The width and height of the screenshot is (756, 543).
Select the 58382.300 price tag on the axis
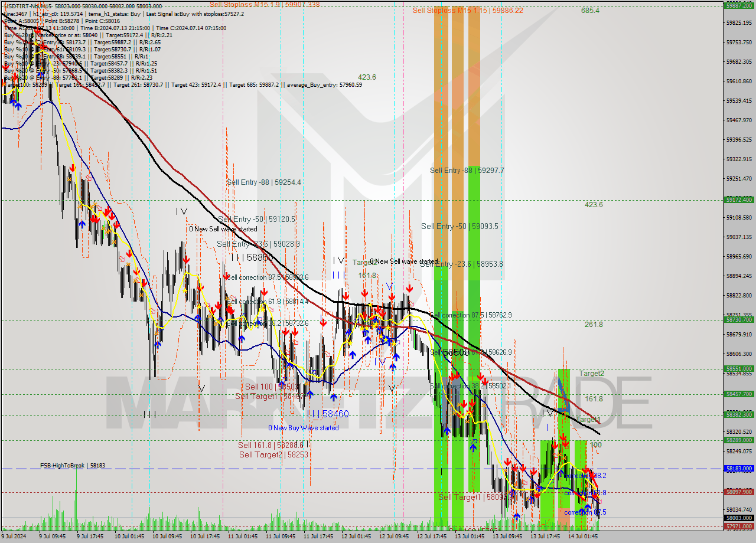[x=739, y=414]
